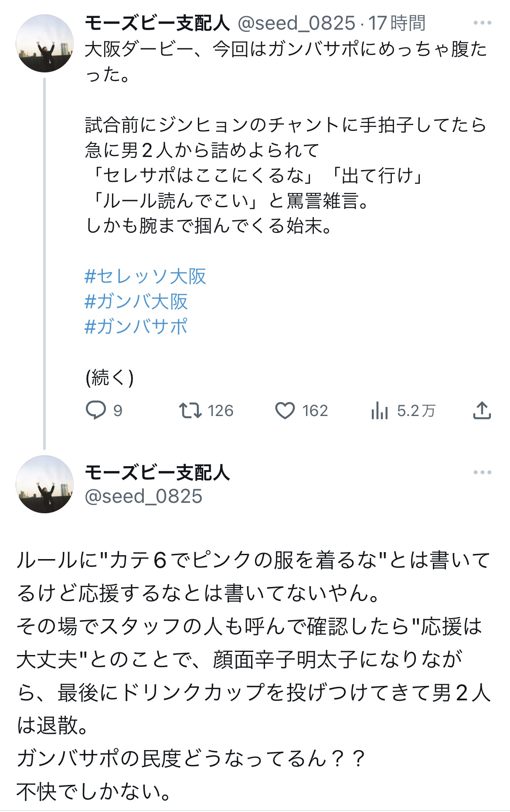Open the view count analytics icon

coord(380,410)
